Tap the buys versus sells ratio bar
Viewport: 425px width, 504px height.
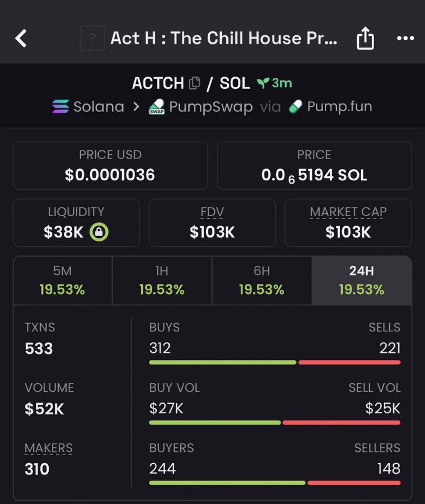[275, 362]
